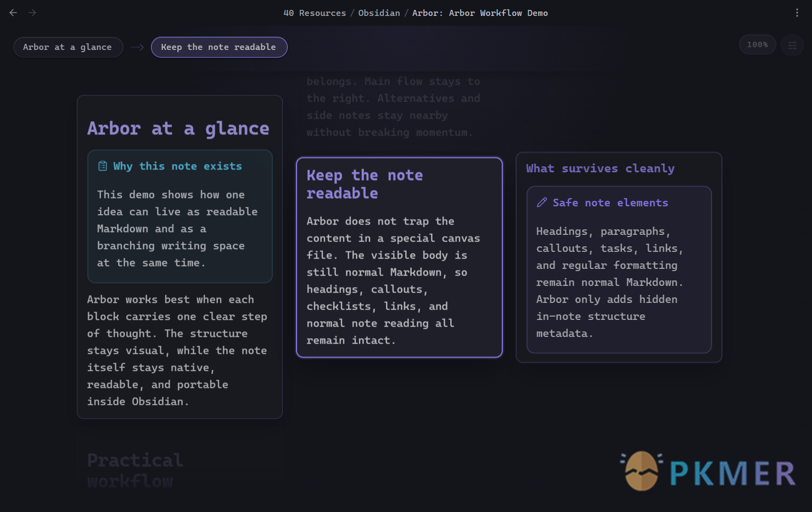Click the text starting "Headings, paragraphs, callouts"
Screen dimensions: 812x512
click(610, 283)
